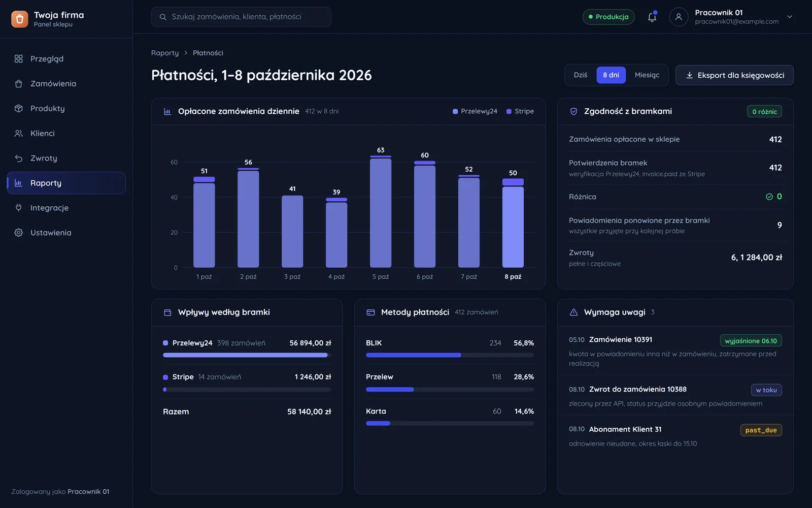
Task: Click the card icon beside Metody płatności
Action: 370,312
